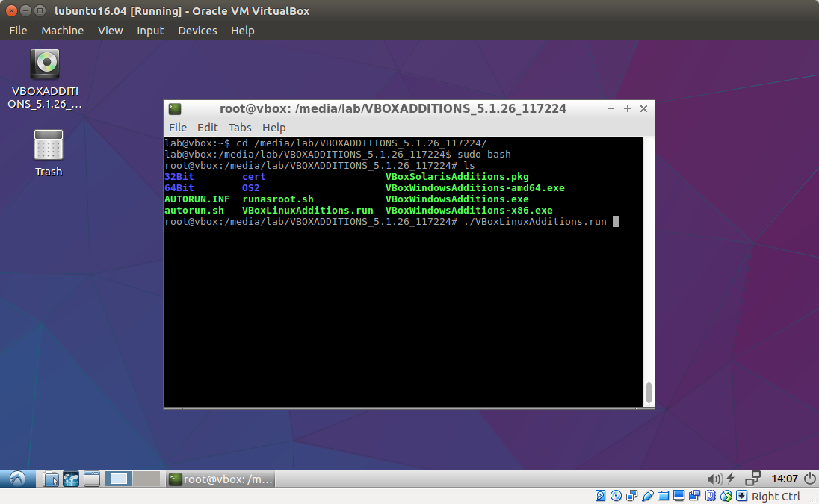Click the optical disc status icon
Screen dimensions: 819x504
point(616,496)
